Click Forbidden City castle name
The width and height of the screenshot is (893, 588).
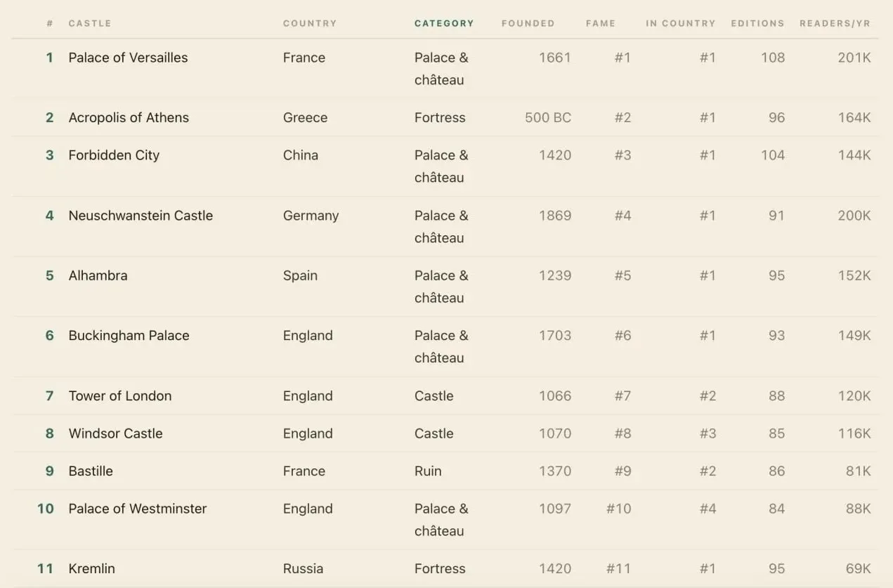114,155
